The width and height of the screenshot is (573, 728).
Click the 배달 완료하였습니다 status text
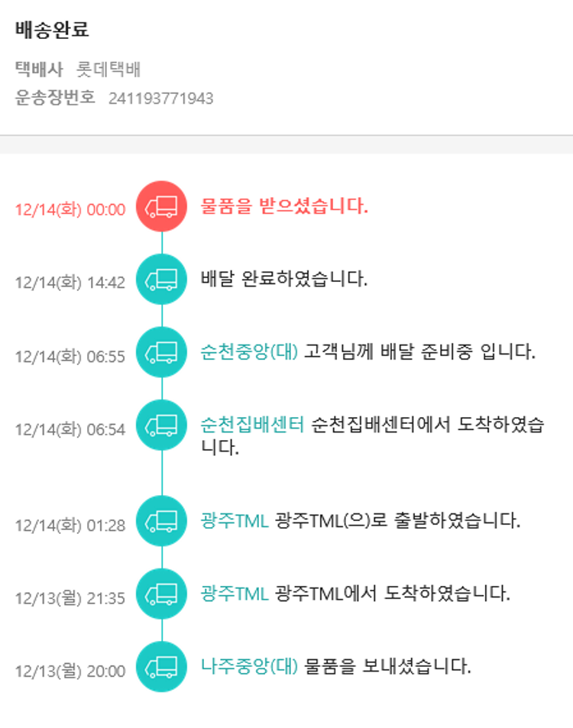(x=284, y=279)
